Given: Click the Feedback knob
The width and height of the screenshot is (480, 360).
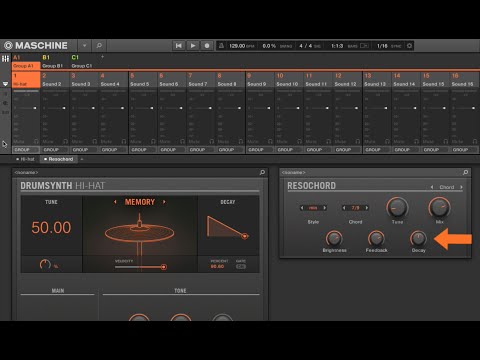Looking at the screenshot, I should [x=376, y=238].
